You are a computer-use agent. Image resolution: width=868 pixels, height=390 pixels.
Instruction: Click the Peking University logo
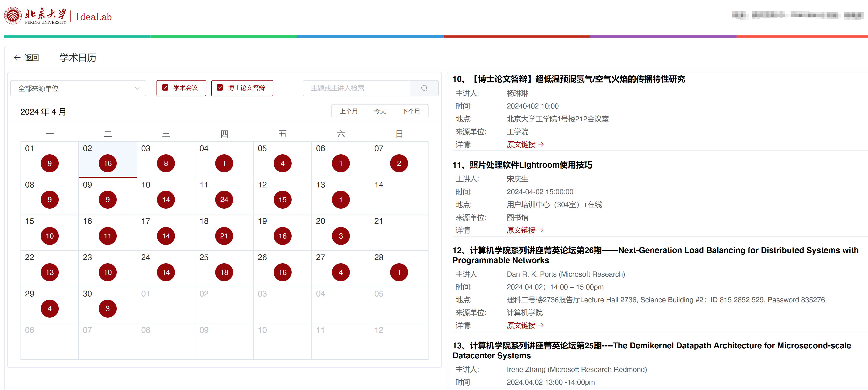coord(35,16)
